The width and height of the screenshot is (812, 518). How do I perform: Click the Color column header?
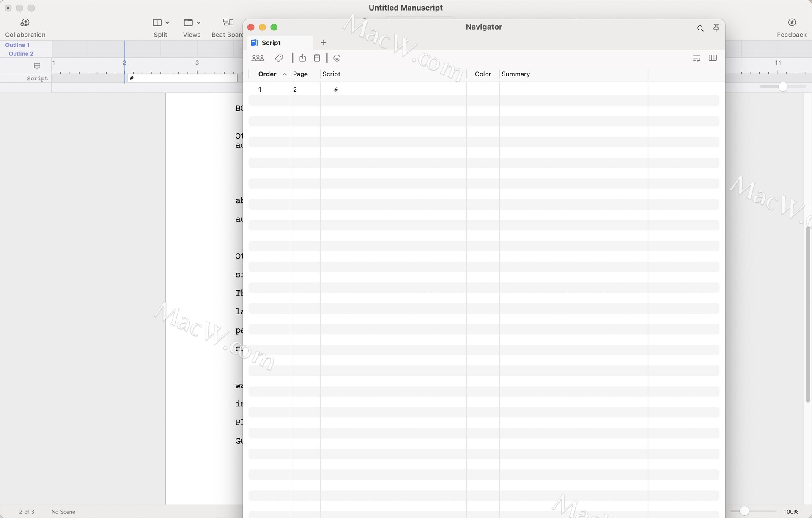483,74
